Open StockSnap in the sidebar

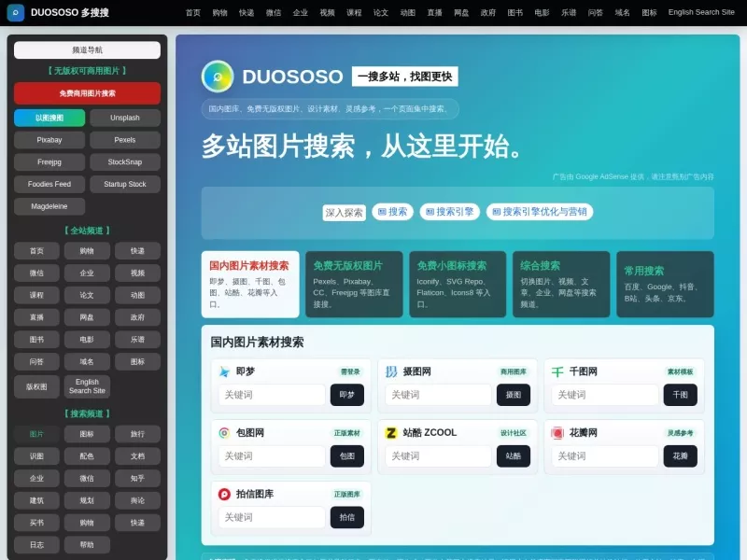pyautogui.click(x=125, y=161)
